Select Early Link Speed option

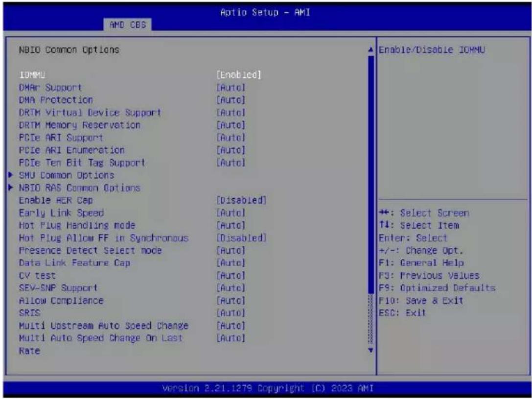pyautogui.click(x=61, y=213)
